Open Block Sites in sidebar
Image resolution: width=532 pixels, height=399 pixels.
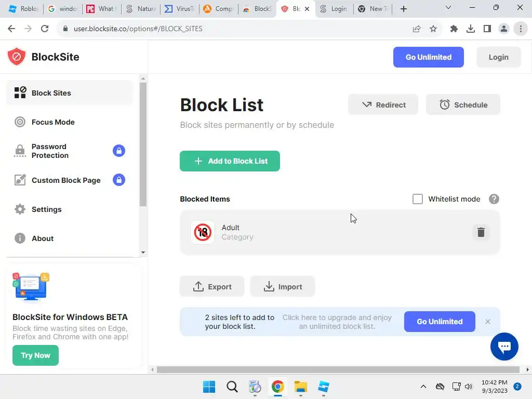[x=70, y=92]
